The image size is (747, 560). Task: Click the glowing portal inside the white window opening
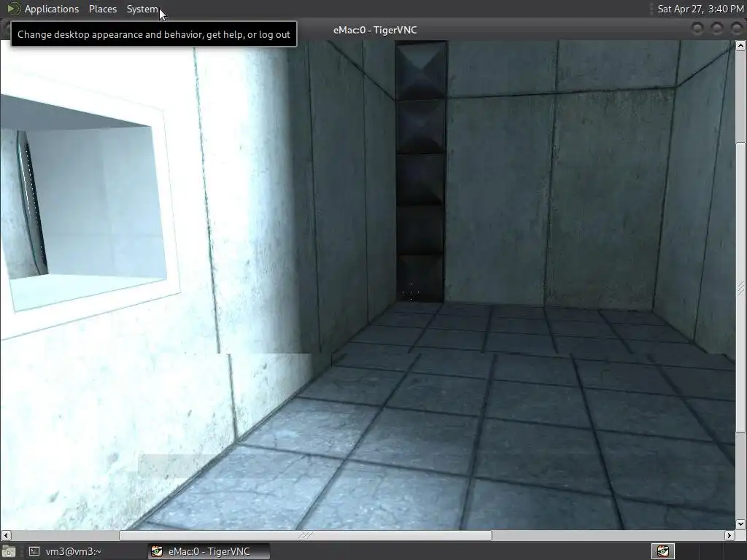point(32,204)
